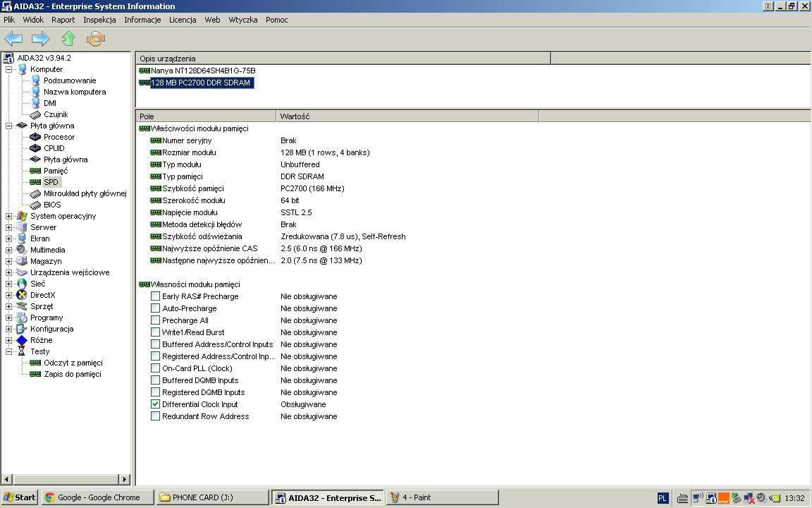This screenshot has width=812, height=508.
Task: Click the Testy hourglass icon
Action: (x=21, y=351)
